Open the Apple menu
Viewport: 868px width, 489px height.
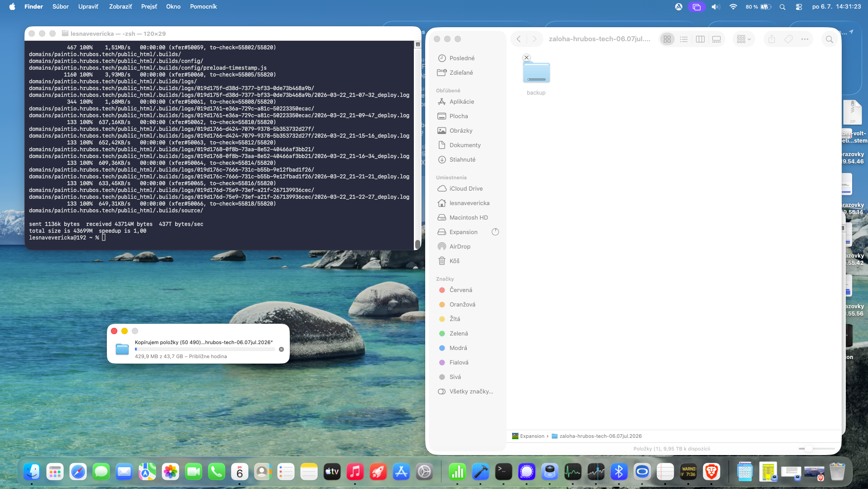[12, 7]
